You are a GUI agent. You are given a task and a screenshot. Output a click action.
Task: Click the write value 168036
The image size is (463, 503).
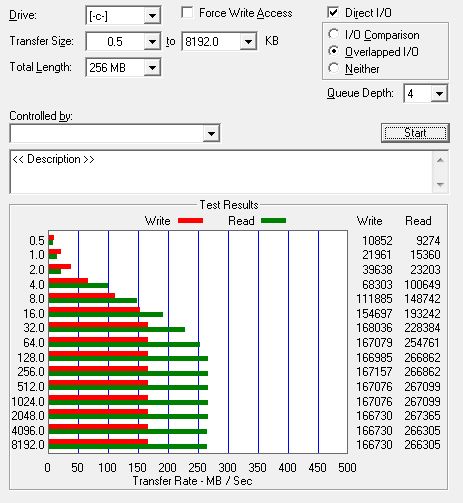374,328
